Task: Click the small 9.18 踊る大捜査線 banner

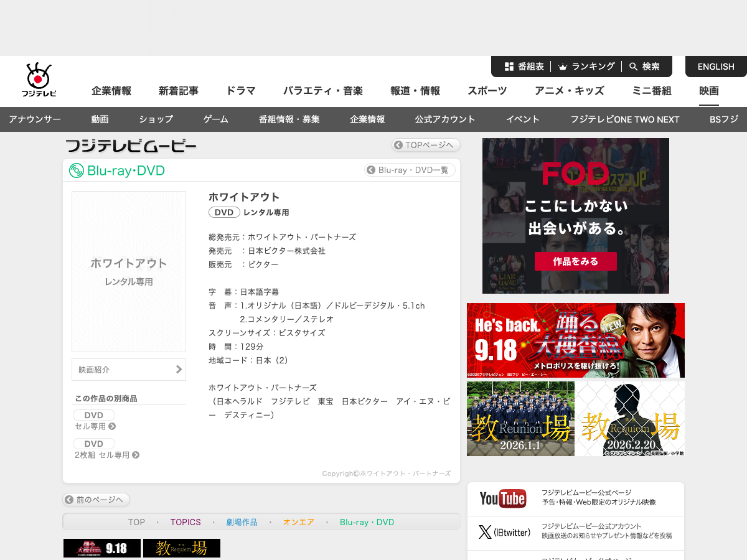Action: (x=102, y=548)
